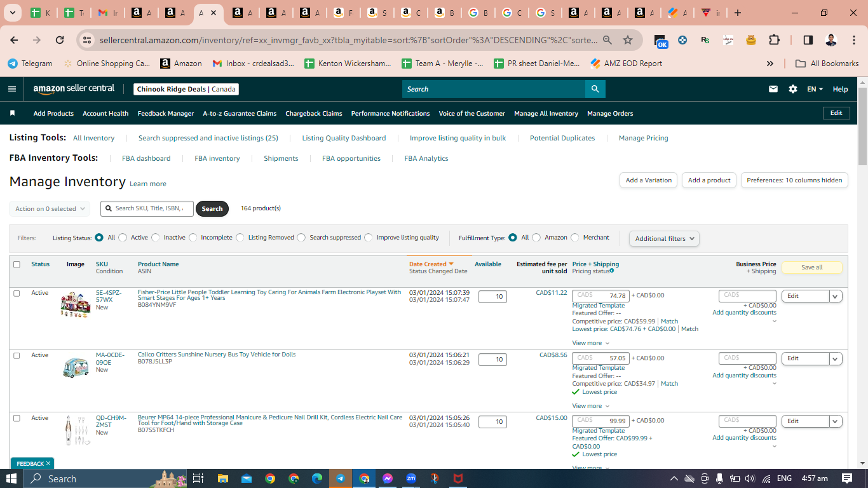Open File Explorer from the taskbar
868x488 pixels.
tap(222, 478)
